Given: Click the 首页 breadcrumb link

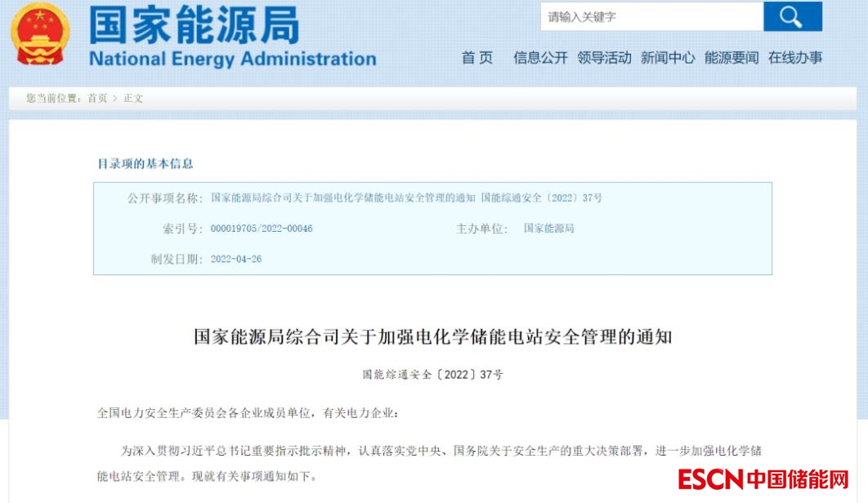Looking at the screenshot, I should (x=97, y=98).
